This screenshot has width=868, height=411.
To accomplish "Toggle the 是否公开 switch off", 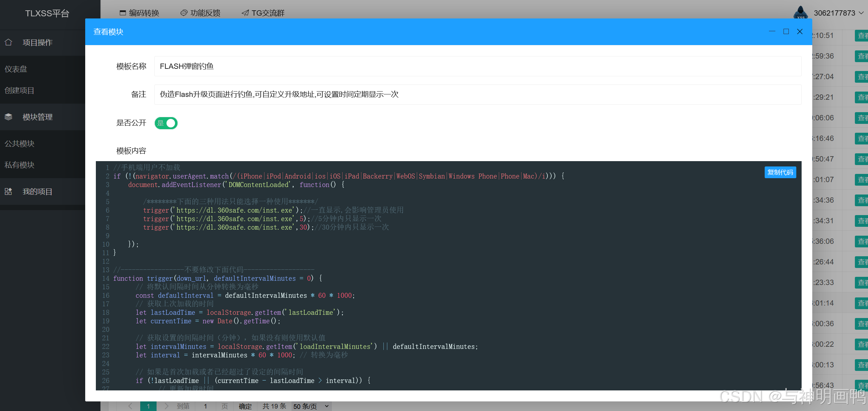I will [x=166, y=123].
